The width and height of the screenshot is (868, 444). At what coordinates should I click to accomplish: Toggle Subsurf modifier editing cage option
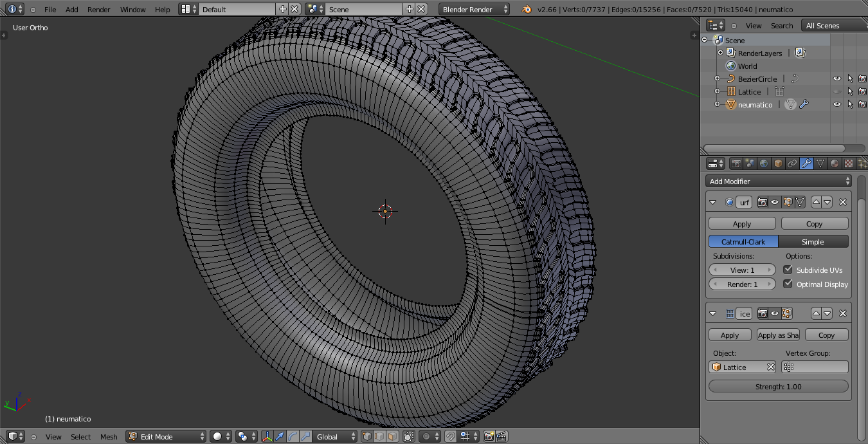tap(800, 202)
